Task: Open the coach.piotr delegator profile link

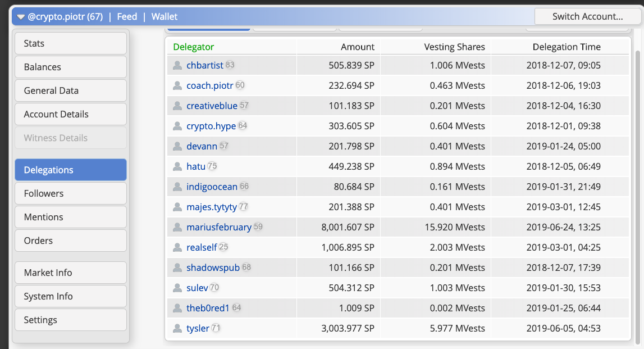Action: click(209, 85)
